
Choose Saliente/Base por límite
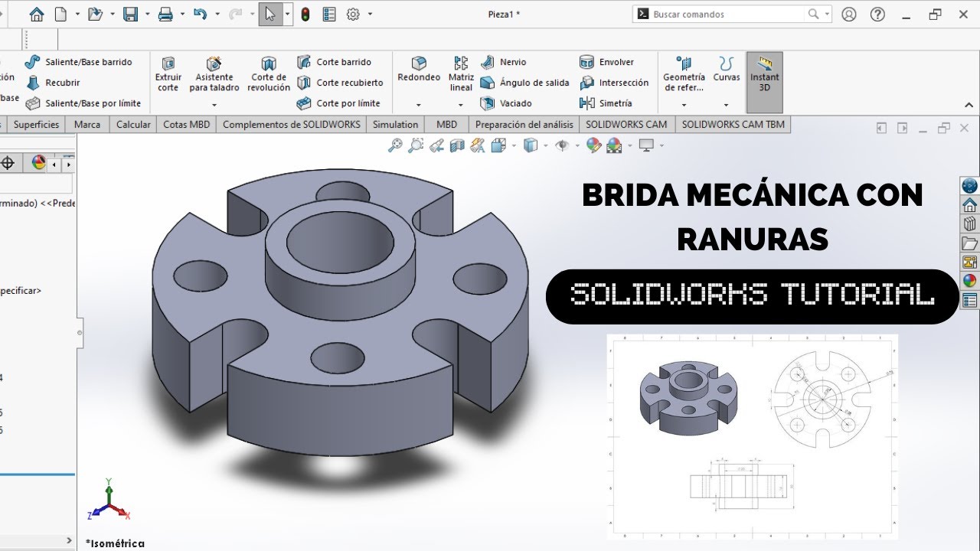83,103
